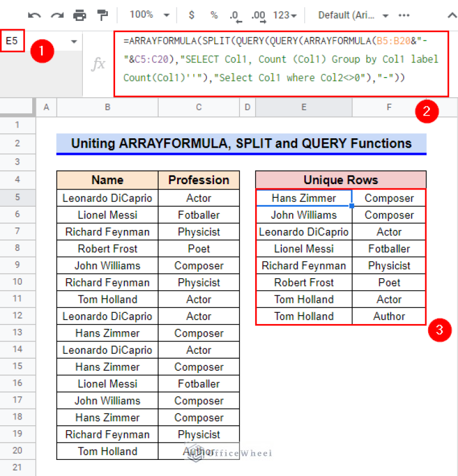Click the Redo arrow in the toolbar
The height and width of the screenshot is (476, 458).
click(x=57, y=15)
